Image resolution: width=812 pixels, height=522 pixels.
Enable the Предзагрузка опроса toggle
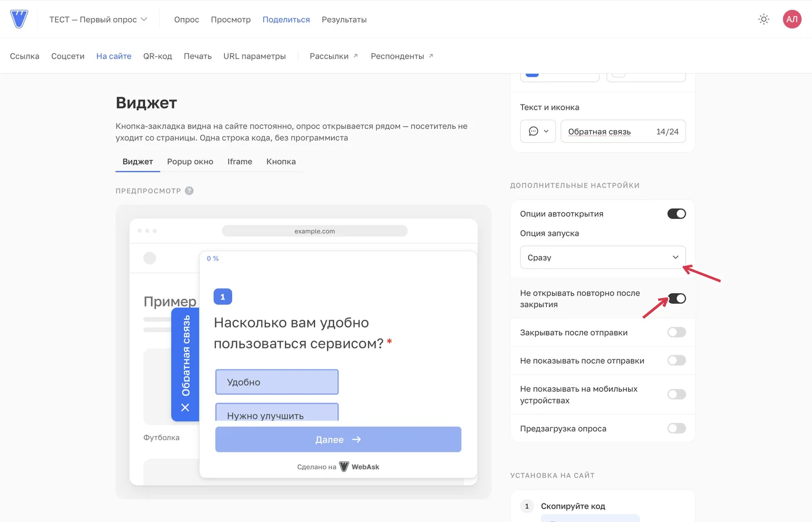click(x=677, y=429)
